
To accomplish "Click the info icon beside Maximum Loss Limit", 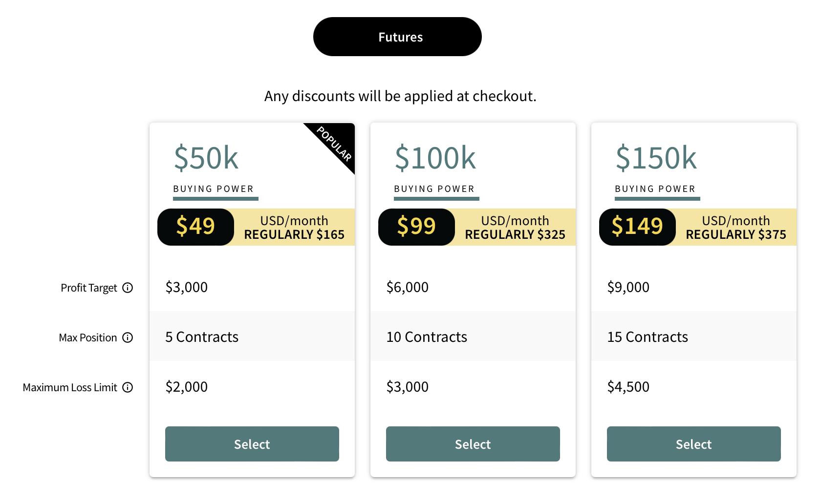I will (x=128, y=387).
